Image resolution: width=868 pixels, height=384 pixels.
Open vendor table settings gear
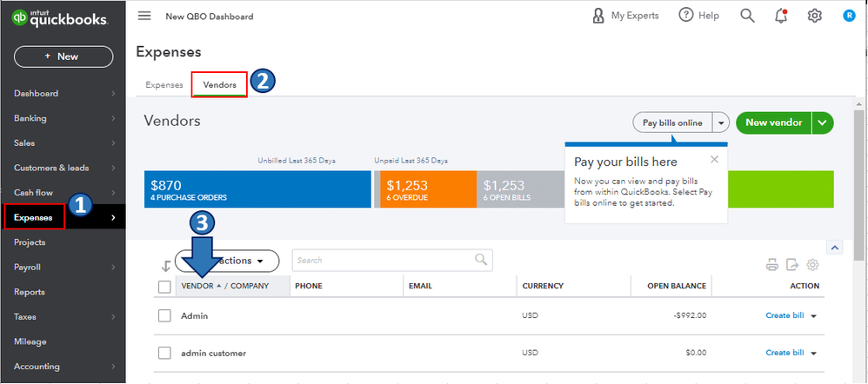tap(813, 265)
